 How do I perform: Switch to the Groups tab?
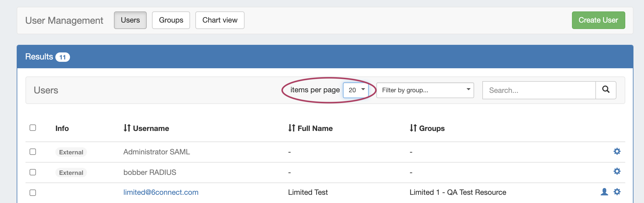click(171, 20)
